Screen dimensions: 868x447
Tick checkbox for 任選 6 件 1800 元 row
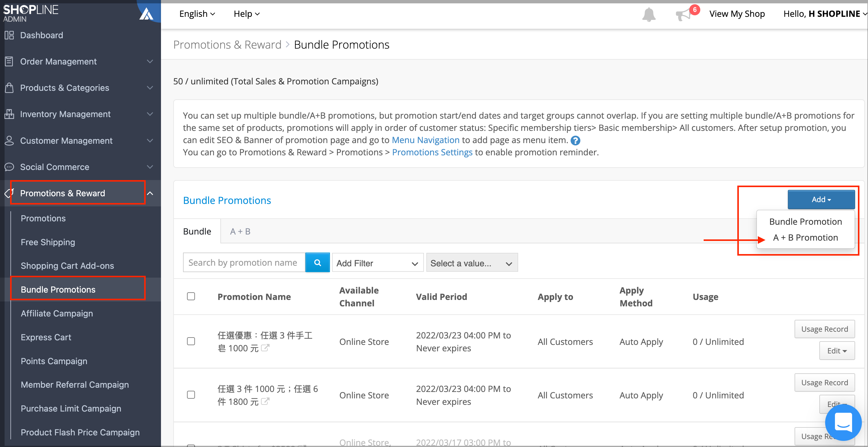(x=191, y=395)
